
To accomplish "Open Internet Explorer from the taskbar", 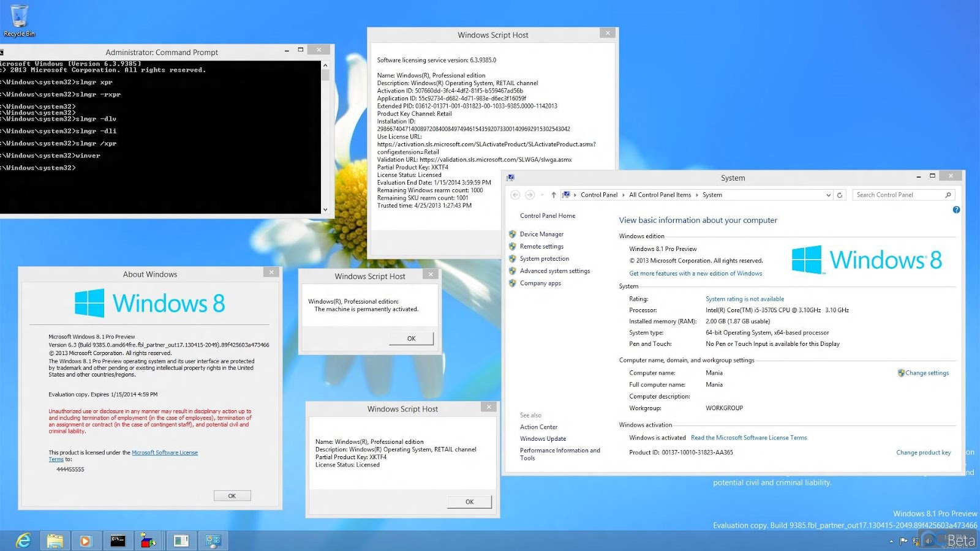I will click(x=23, y=541).
